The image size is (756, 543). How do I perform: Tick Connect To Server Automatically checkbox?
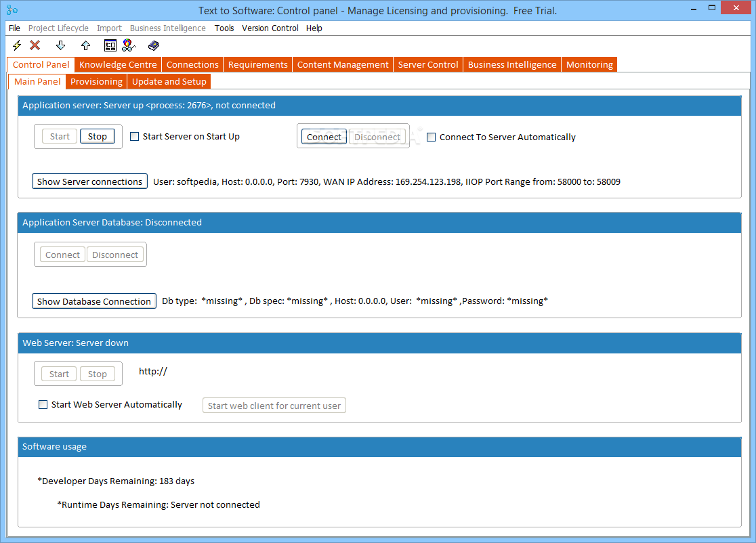click(x=431, y=137)
